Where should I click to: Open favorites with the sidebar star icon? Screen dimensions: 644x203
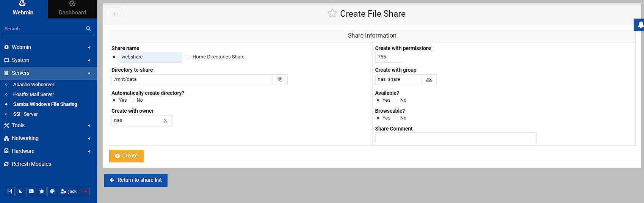point(42,192)
